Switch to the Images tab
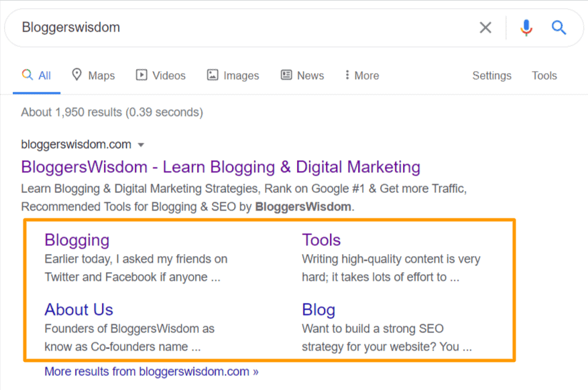Viewport: 588px width, 390px height. coord(233,75)
